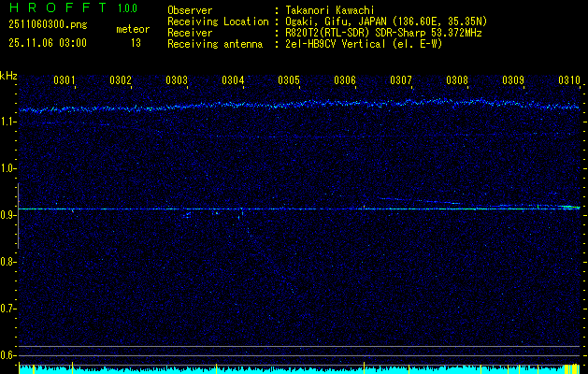Click the 25.11.06 03:00 timestamp

pyautogui.click(x=48, y=43)
